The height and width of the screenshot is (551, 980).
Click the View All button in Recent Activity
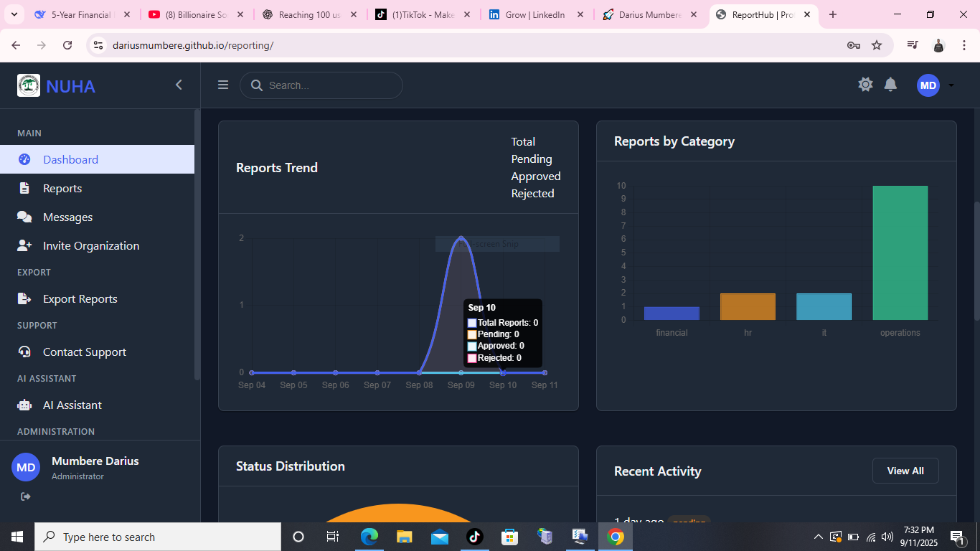pyautogui.click(x=905, y=471)
